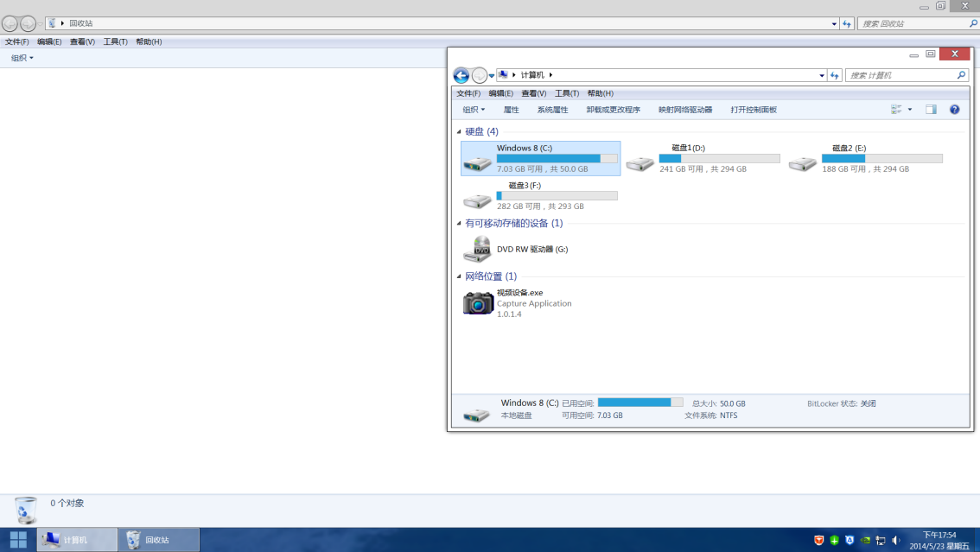Click the computer icon in the 计算机 address bar
This screenshot has width=980, height=552.
pos(503,75)
